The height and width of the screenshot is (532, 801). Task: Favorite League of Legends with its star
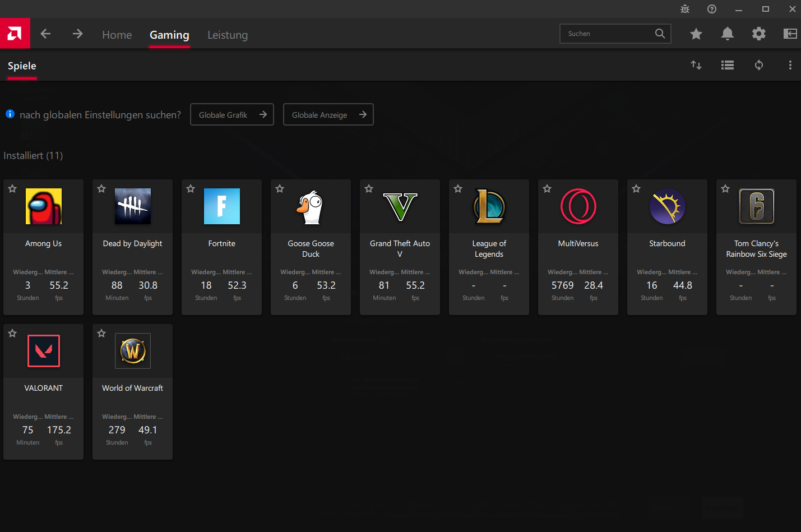[458, 189]
